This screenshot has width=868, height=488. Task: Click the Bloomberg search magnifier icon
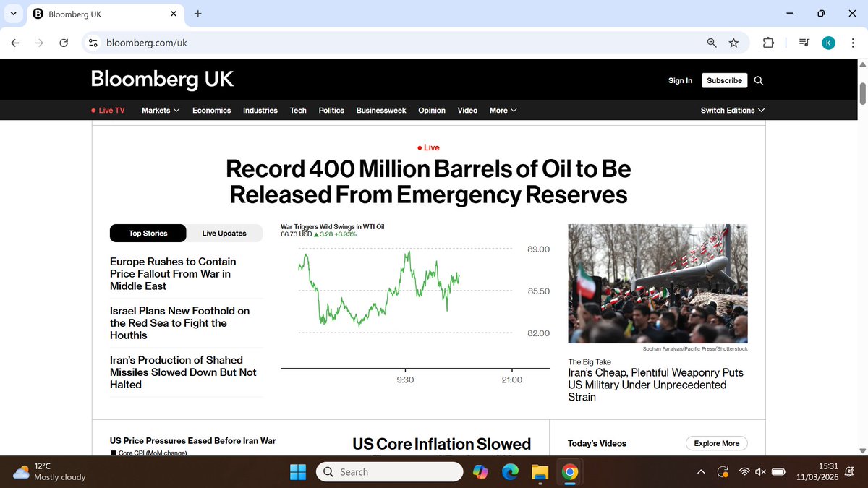point(759,81)
